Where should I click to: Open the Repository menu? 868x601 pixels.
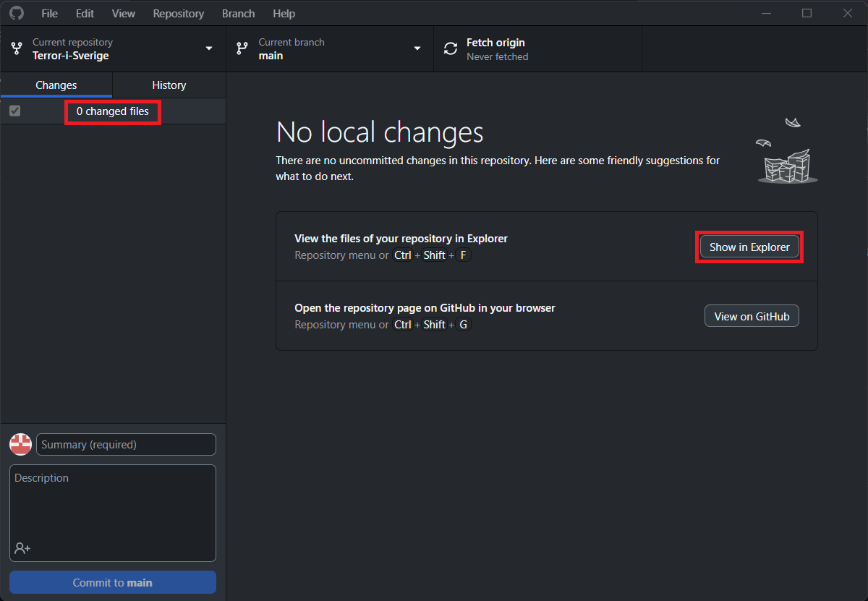(x=179, y=13)
